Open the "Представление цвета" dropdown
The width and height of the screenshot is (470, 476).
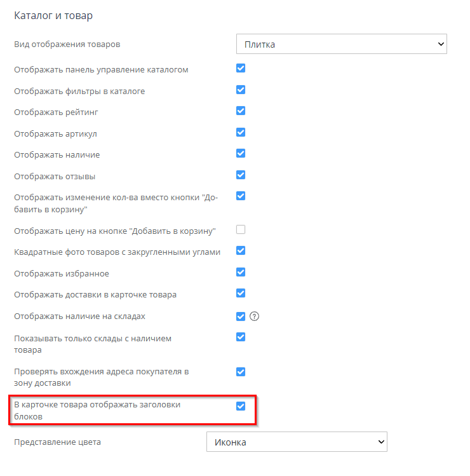[x=297, y=442]
